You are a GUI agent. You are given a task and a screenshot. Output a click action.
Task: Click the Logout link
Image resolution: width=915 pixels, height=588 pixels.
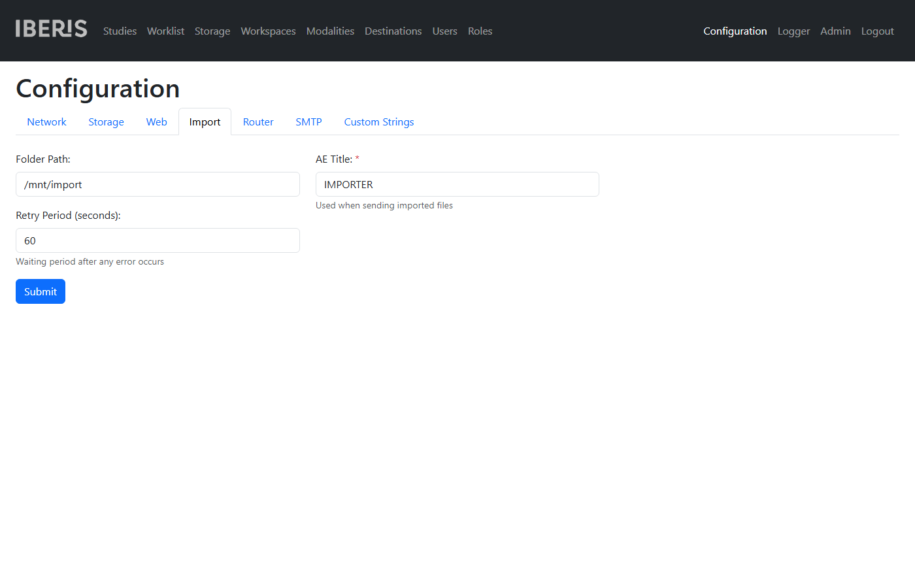click(x=877, y=31)
